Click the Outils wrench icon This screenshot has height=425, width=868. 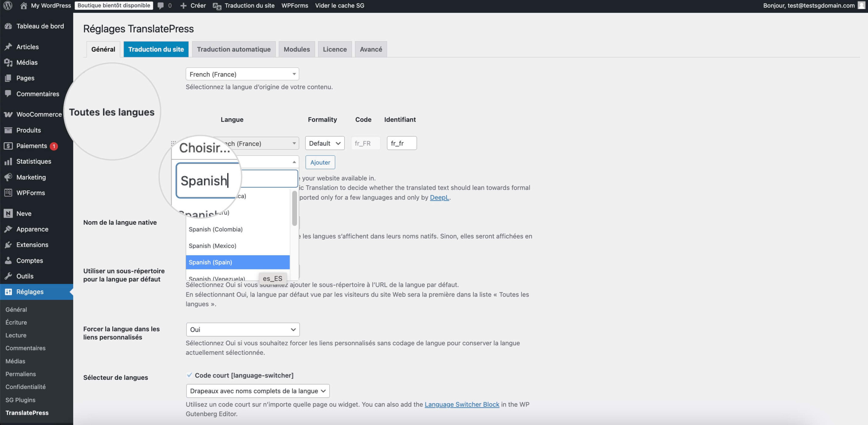click(8, 276)
